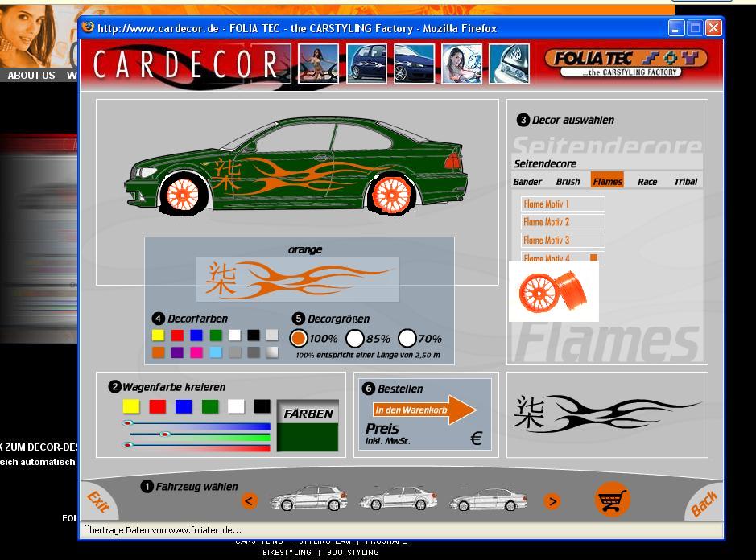Screen dimensions: 756x560
Task: Click the right arrow in vehicle selector
Action: [x=552, y=501]
